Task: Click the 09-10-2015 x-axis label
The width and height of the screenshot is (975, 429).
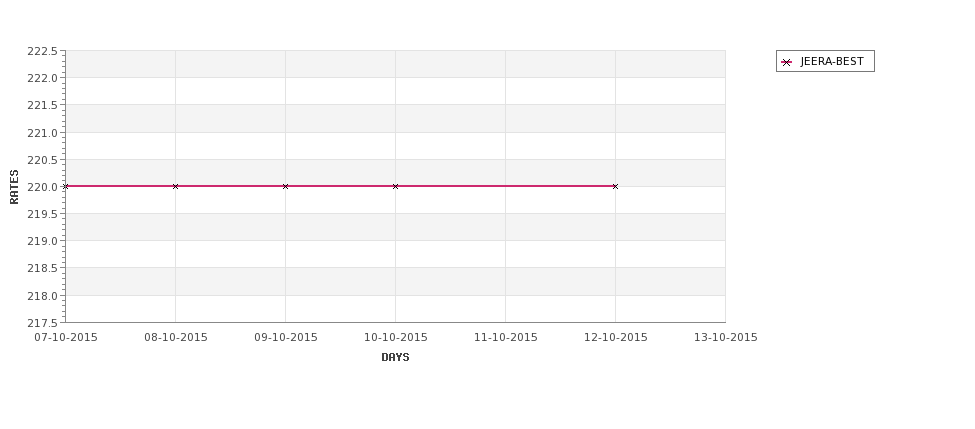Action: 286,338
